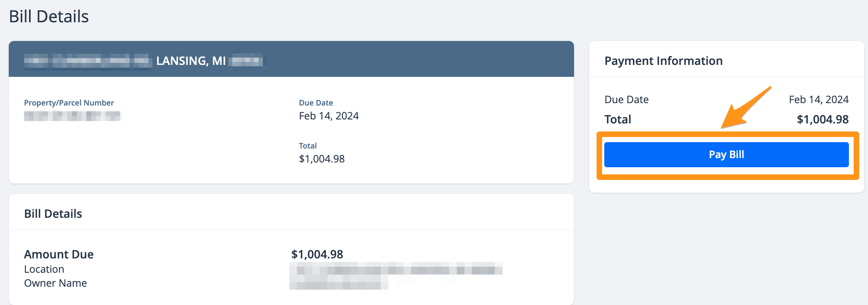Click the Location label

click(x=44, y=269)
